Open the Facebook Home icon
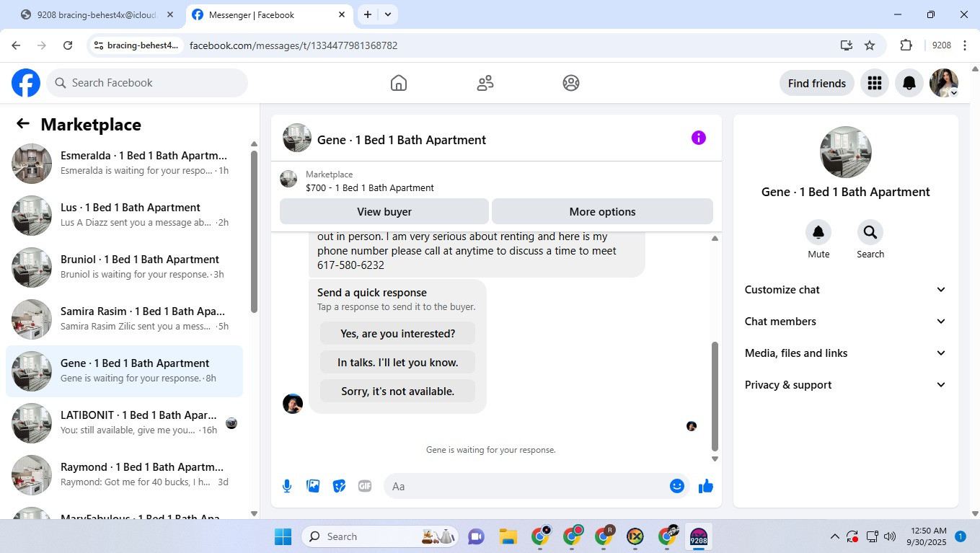The height and width of the screenshot is (553, 980). (x=399, y=83)
